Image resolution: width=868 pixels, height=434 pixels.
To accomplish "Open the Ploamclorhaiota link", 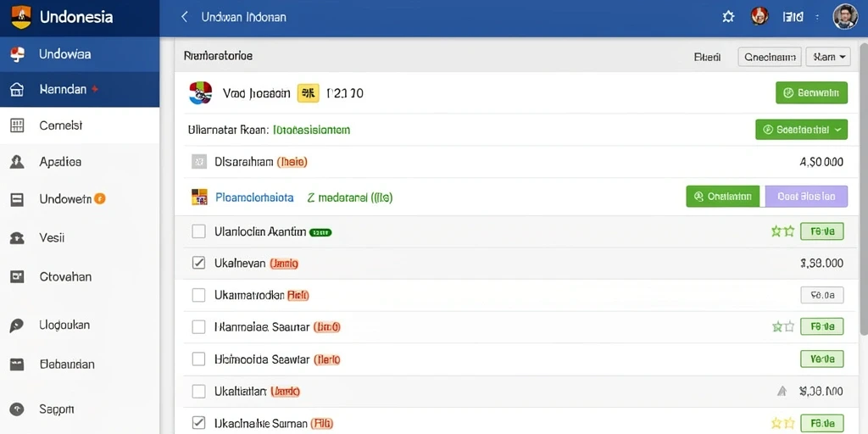I will [x=254, y=197].
